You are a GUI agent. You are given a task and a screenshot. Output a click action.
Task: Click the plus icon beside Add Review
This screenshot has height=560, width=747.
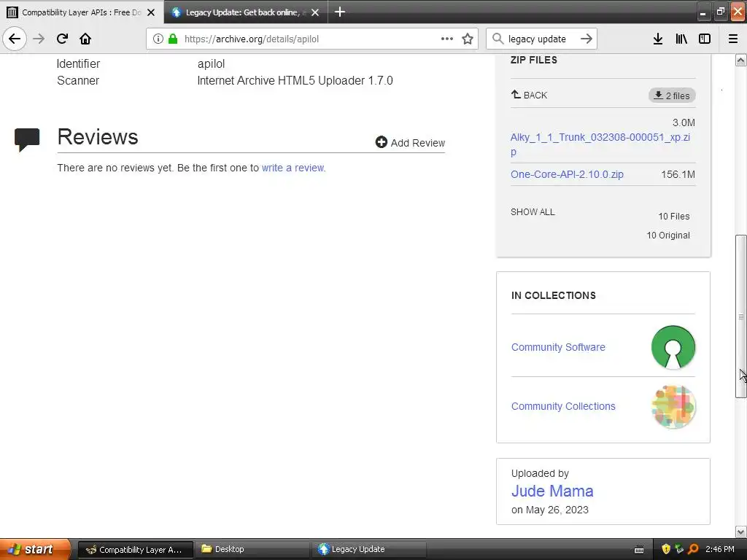click(x=381, y=142)
